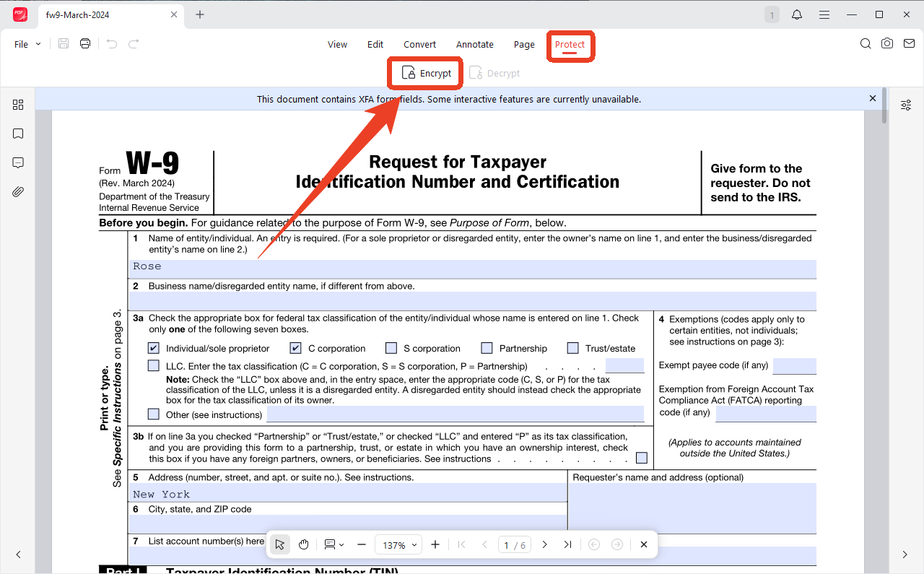Jump to the last page
This screenshot has width=924, height=574.
point(568,544)
